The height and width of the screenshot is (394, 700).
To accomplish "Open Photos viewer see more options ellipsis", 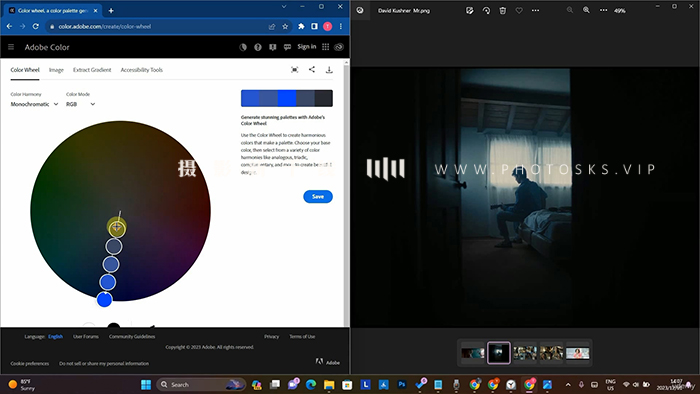I will click(x=535, y=10).
